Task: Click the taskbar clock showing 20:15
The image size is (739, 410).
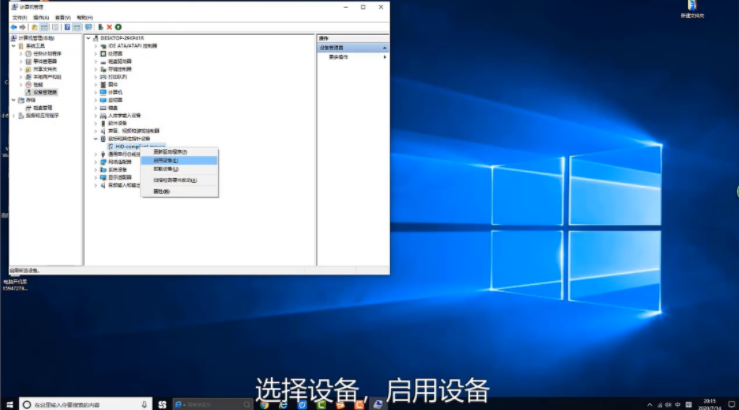Action: click(709, 404)
